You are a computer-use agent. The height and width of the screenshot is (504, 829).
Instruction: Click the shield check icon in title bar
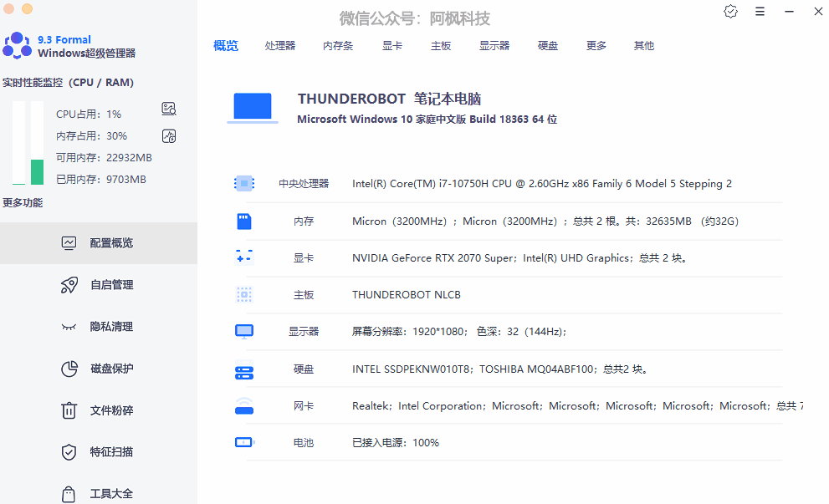coord(730,12)
